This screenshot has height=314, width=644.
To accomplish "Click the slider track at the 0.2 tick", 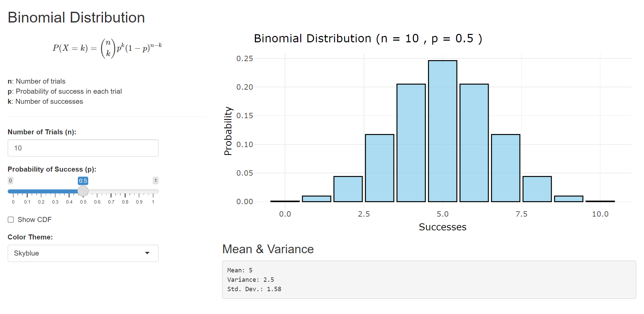I will 41,191.
